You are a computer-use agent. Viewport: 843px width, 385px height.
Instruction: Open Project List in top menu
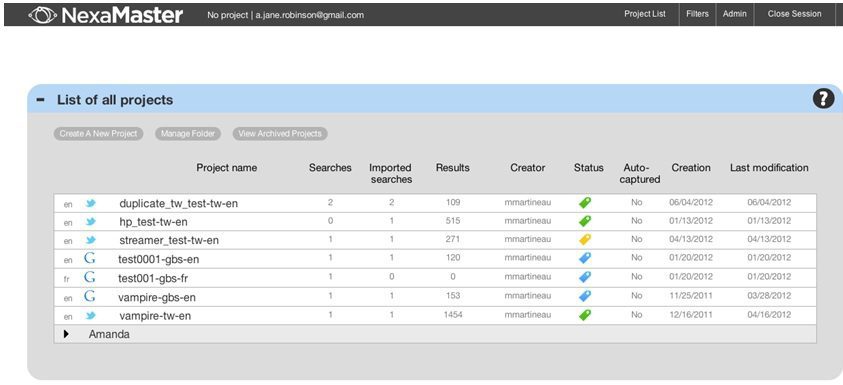pyautogui.click(x=645, y=14)
